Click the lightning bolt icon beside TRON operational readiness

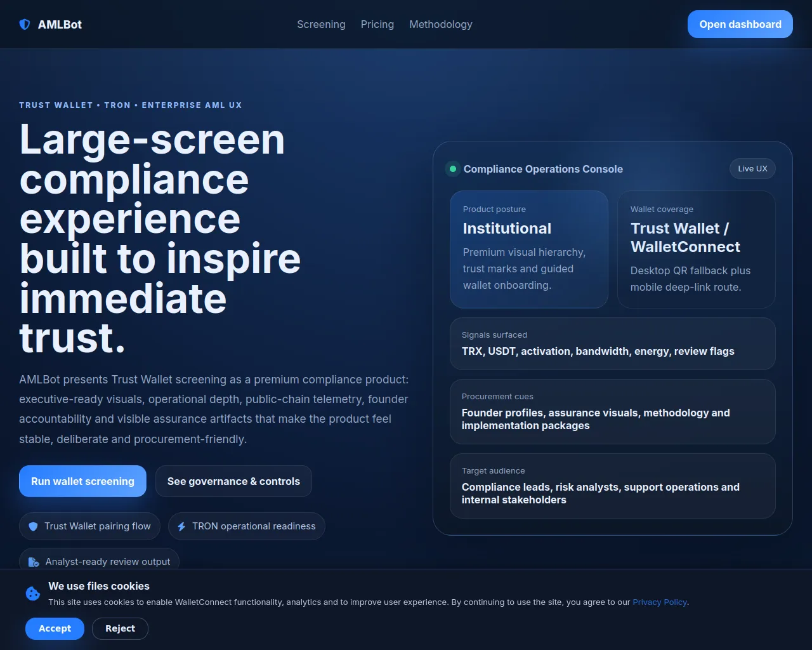(181, 526)
